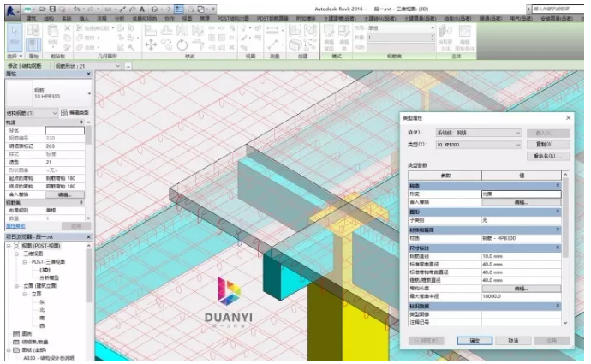Open the rebar shape 21 dropdown in options bar

pos(88,66)
